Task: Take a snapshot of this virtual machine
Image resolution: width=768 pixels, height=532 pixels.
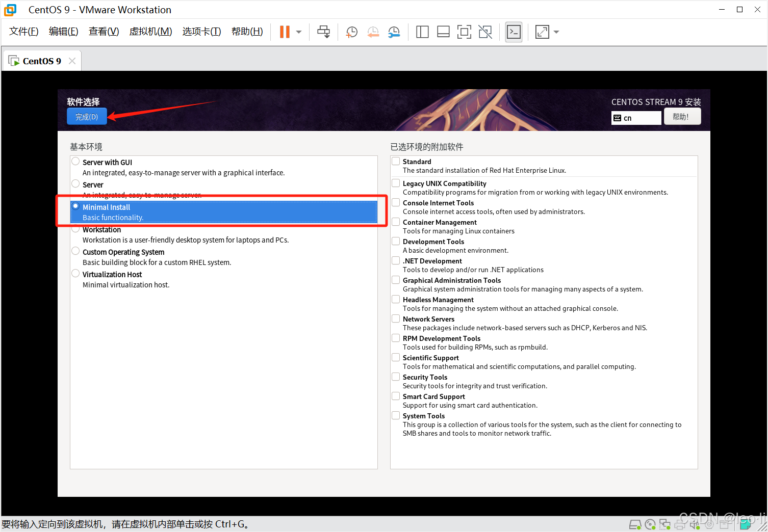Action: (x=352, y=32)
